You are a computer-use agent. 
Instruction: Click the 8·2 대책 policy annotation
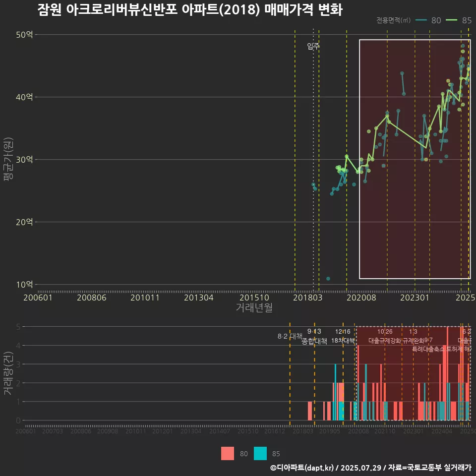290,336
